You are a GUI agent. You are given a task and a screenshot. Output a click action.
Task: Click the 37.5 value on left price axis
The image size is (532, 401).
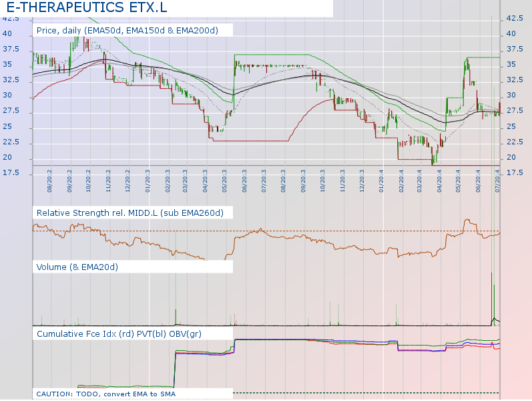11,49
